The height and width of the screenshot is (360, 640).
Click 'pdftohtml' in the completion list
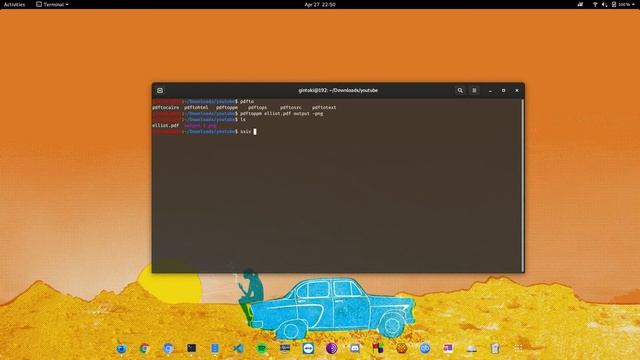pyautogui.click(x=196, y=107)
